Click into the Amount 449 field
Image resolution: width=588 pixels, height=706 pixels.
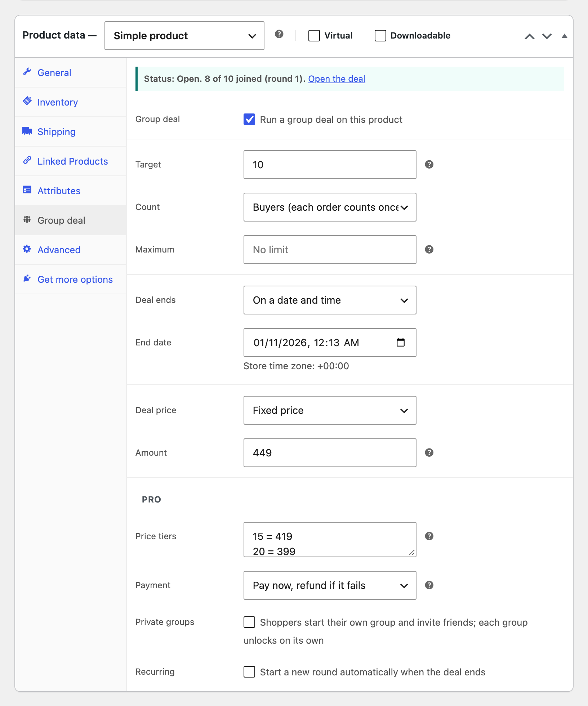point(330,453)
